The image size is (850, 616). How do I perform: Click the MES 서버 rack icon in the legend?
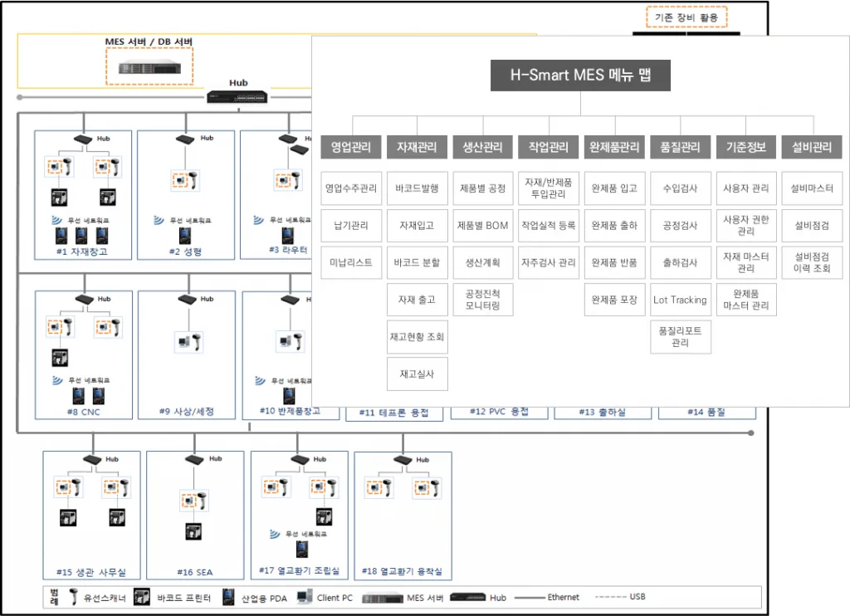[x=382, y=597]
